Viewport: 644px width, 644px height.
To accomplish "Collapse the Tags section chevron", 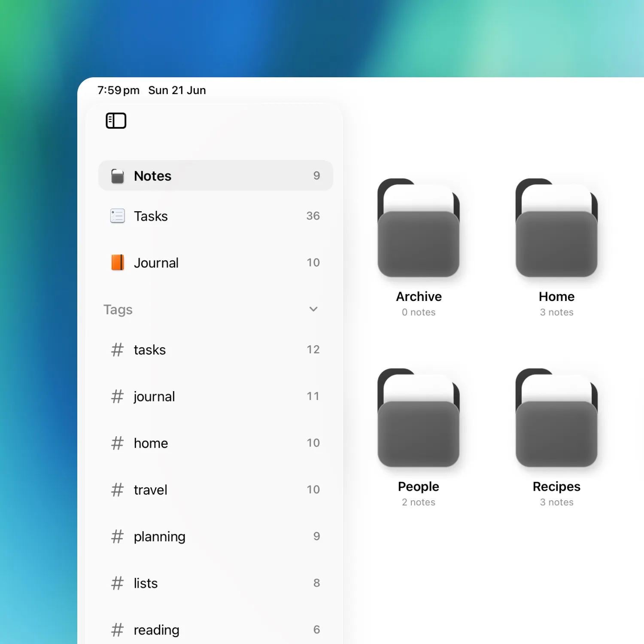I will point(313,309).
